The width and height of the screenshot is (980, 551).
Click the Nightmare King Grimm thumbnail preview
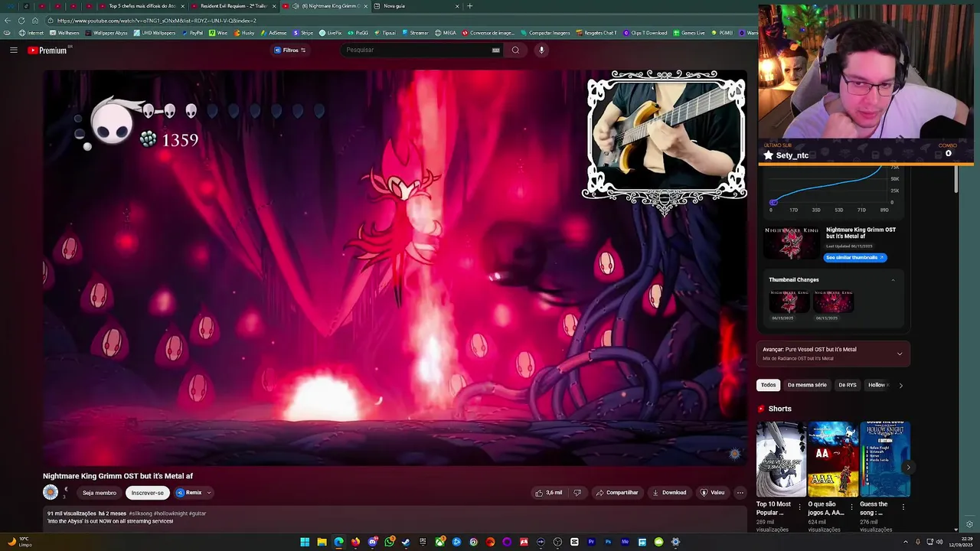(x=792, y=243)
